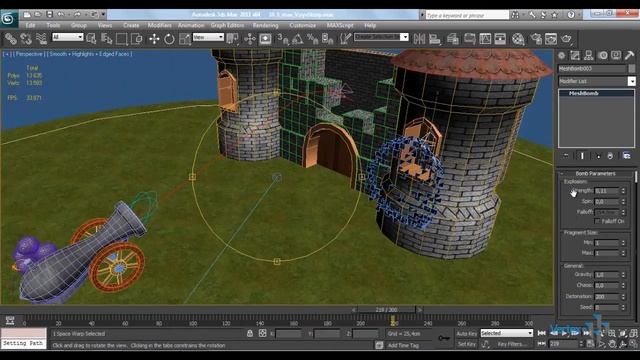Click the Align tool icon
The image size is (640, 360).
(435, 39)
